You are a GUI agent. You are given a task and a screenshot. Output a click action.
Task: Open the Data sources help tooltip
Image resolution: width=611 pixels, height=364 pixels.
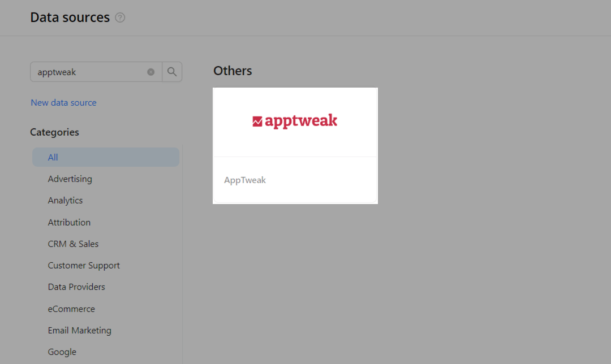[120, 18]
